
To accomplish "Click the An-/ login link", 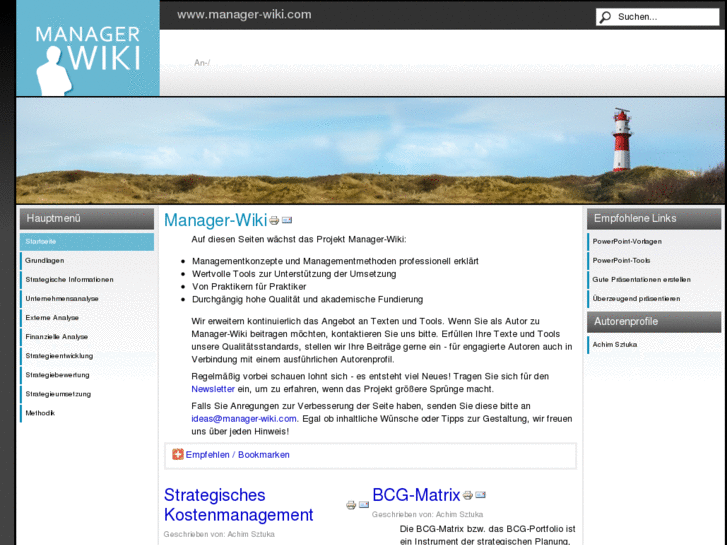I will [x=202, y=63].
